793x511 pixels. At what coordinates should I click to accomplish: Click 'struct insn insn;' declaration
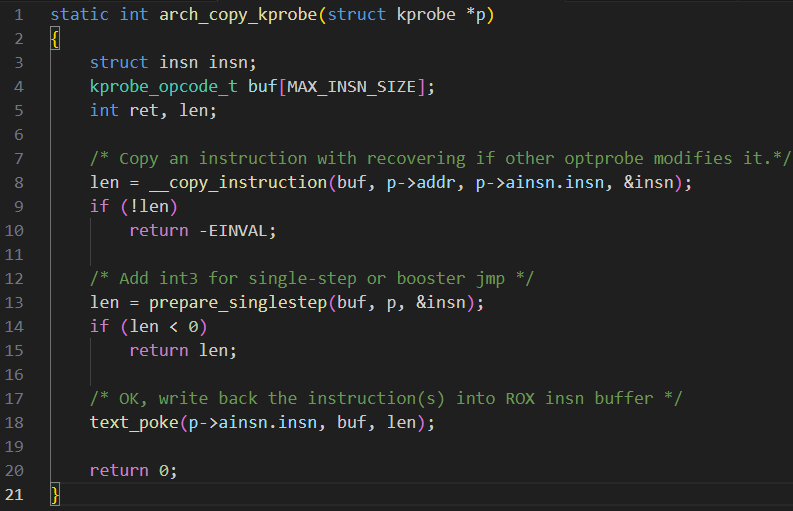point(173,63)
